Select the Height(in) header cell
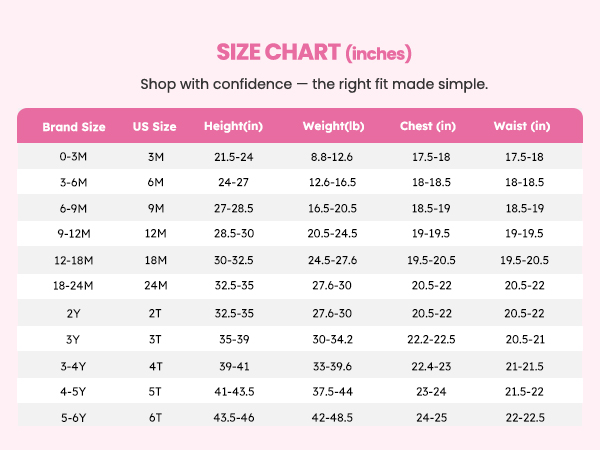 233,126
